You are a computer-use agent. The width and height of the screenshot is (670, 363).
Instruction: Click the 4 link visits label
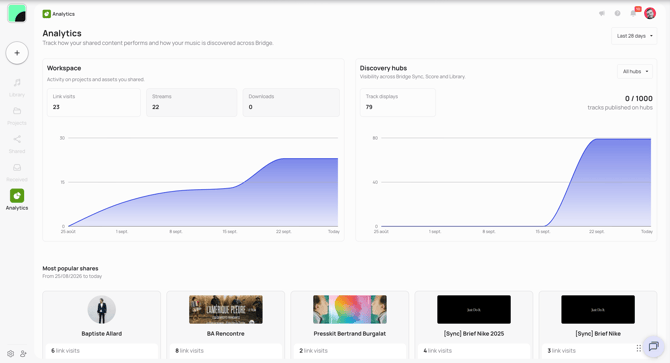[438, 351]
